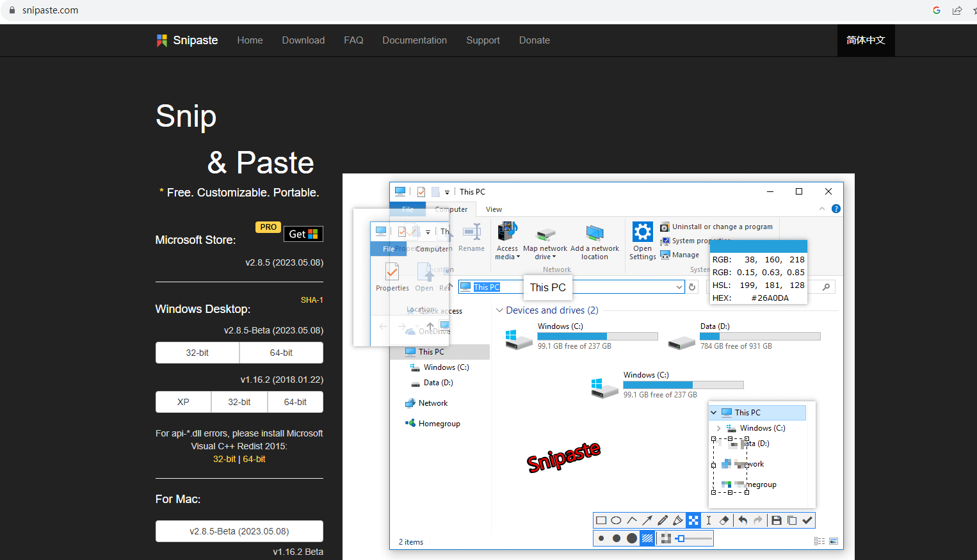Choose the large dot brush size
Screen dimensions: 977x560
click(x=632, y=538)
